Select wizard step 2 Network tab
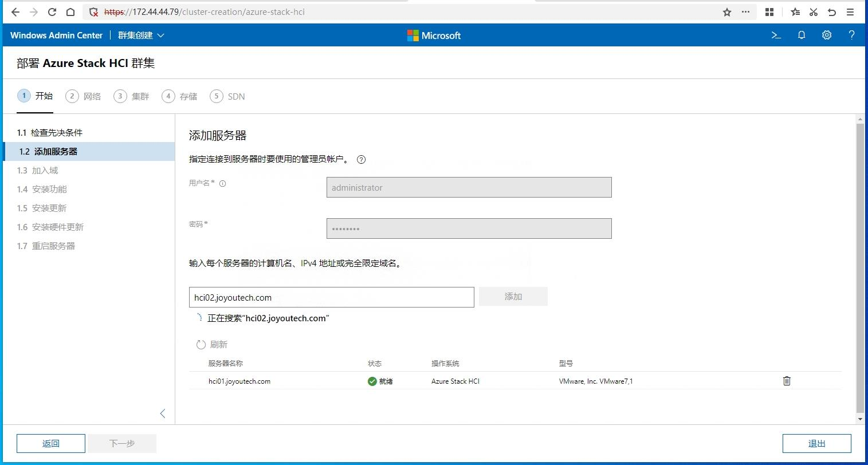The image size is (868, 465). [83, 96]
